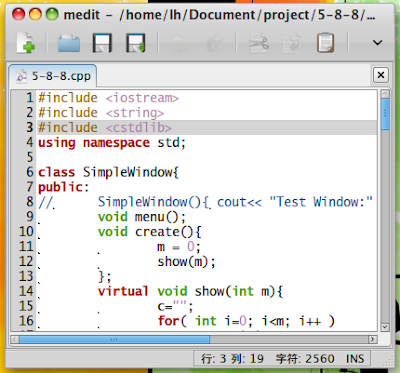Click the 'public:' line
The width and height of the screenshot is (400, 373).
coord(64,187)
